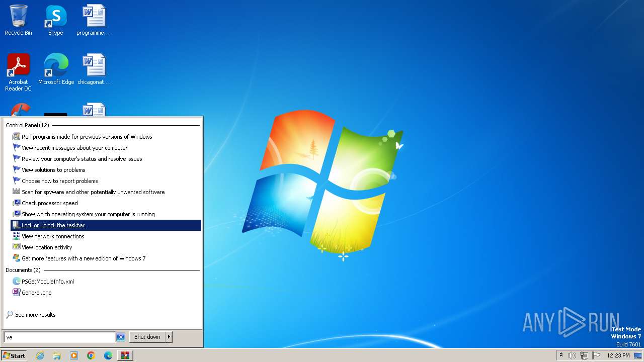Open Windows Media Player taskbar icon

pos(74,355)
